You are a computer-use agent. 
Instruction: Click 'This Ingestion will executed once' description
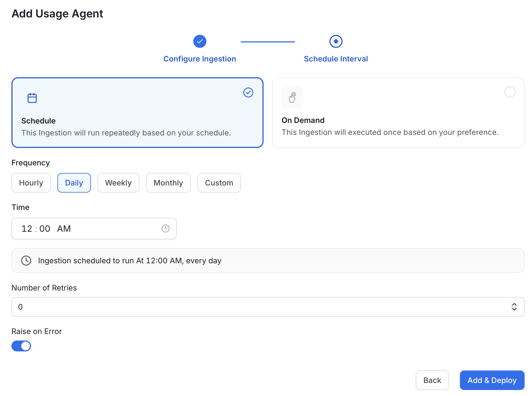point(390,132)
